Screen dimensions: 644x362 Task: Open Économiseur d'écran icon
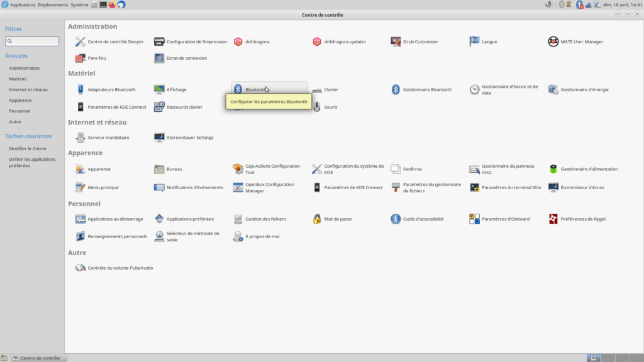[x=553, y=187]
